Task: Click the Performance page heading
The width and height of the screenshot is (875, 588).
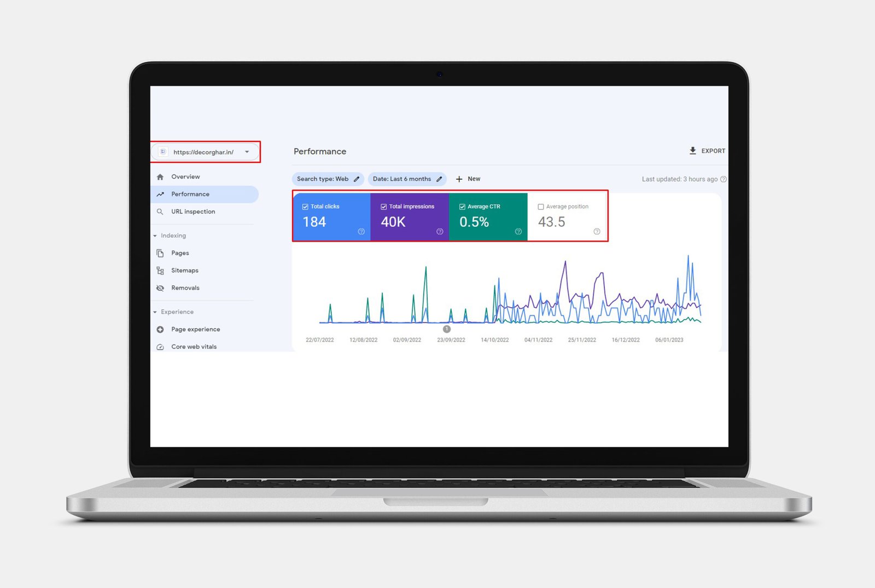Action: (x=320, y=151)
